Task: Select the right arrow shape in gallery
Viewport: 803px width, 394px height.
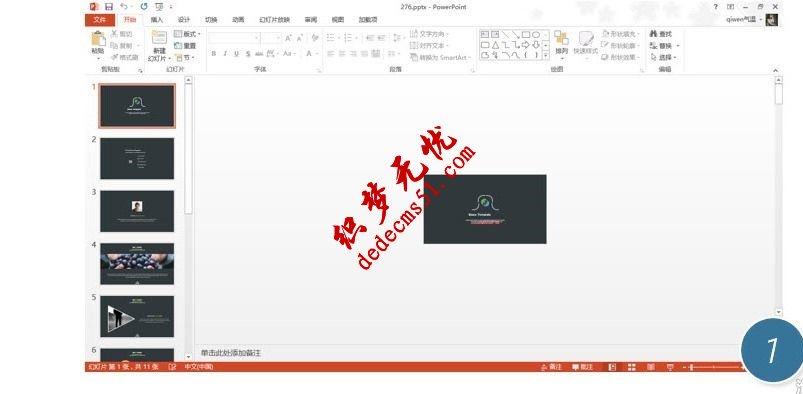Action: (525, 45)
